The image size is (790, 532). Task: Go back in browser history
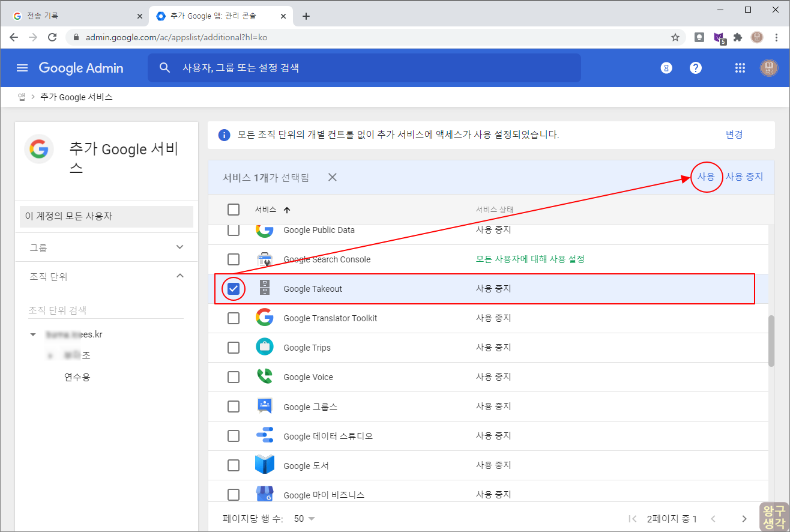(x=14, y=37)
